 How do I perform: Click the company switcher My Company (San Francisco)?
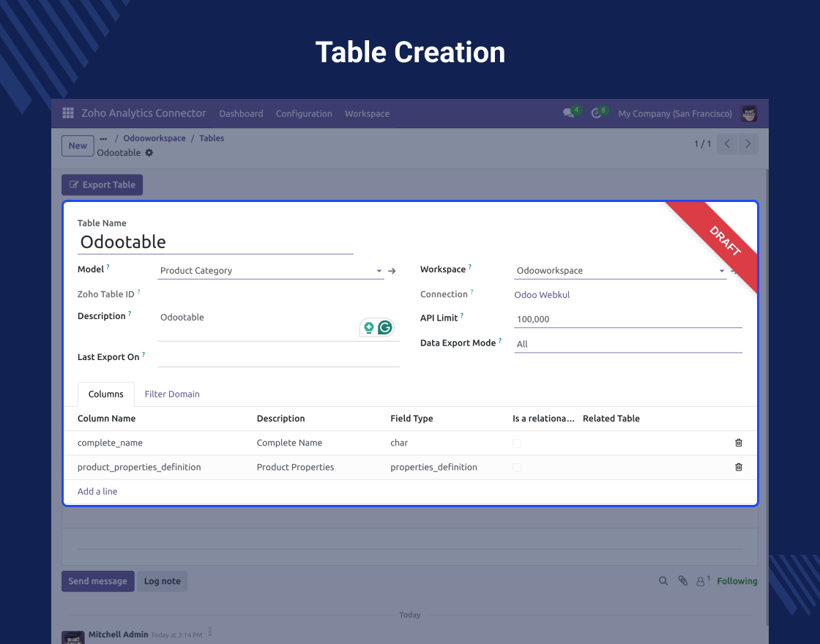pyautogui.click(x=674, y=113)
